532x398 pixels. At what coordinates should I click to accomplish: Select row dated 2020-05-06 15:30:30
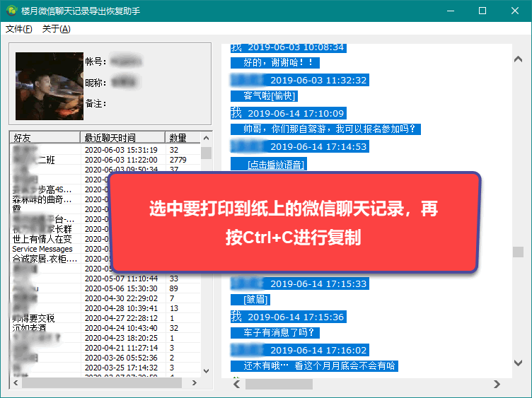[x=105, y=288]
